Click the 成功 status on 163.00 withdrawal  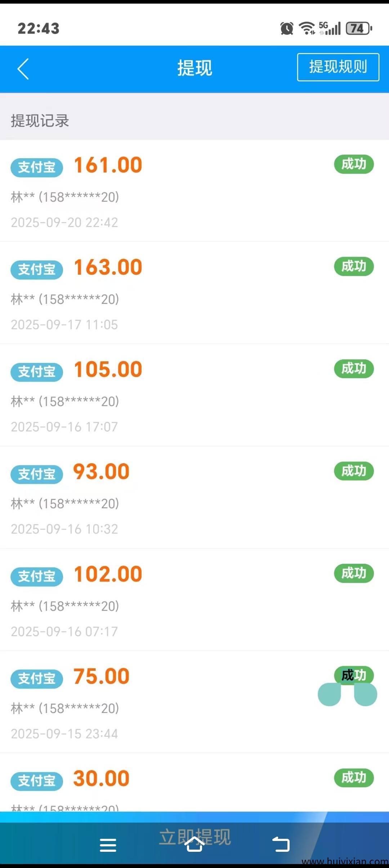354,266
